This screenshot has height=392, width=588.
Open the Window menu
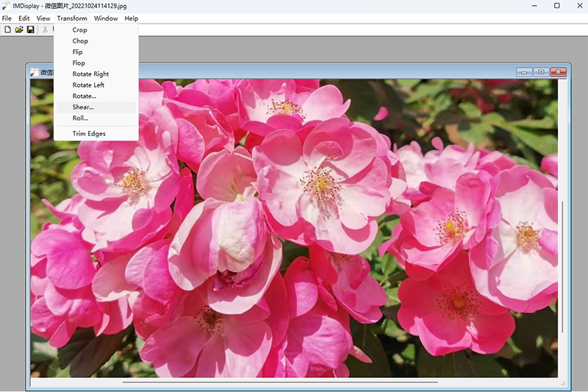coord(106,18)
